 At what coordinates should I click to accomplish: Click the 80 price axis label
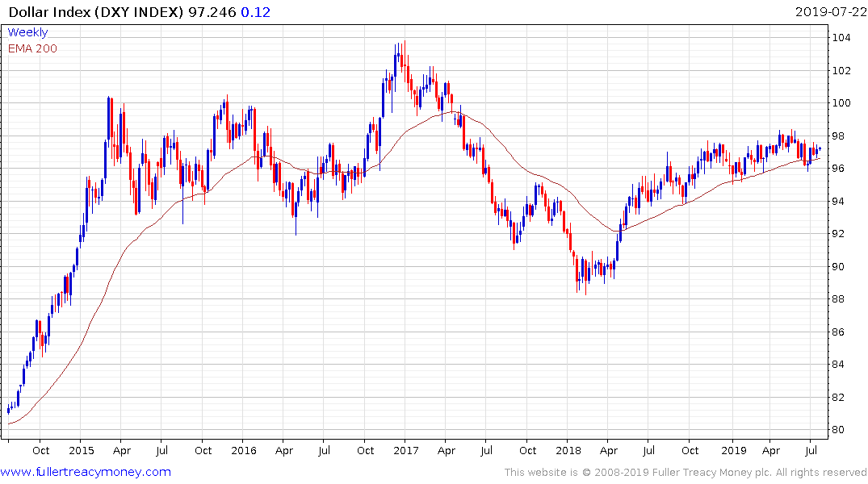(x=838, y=430)
